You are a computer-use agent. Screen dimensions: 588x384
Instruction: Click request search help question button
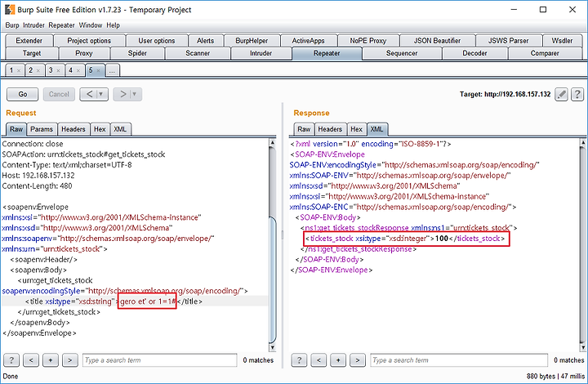pos(11,360)
